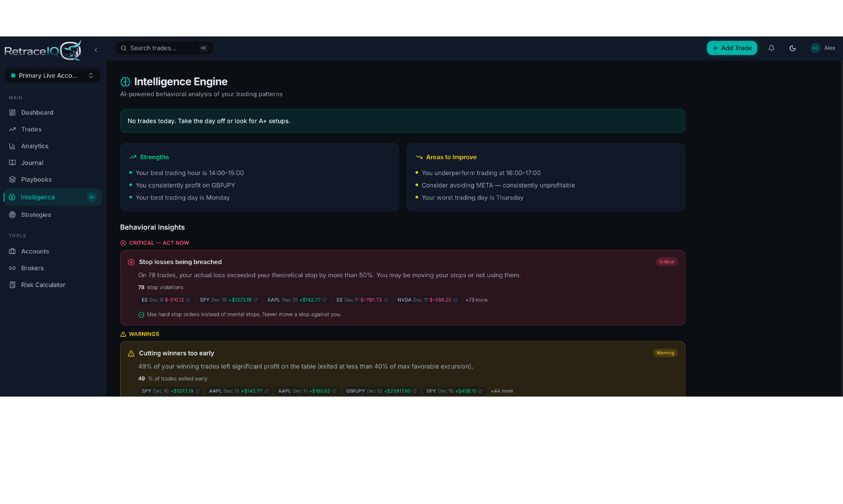Image resolution: width=843 pixels, height=504 pixels.
Task: Toggle dark mode with the moon icon
Action: tap(793, 48)
